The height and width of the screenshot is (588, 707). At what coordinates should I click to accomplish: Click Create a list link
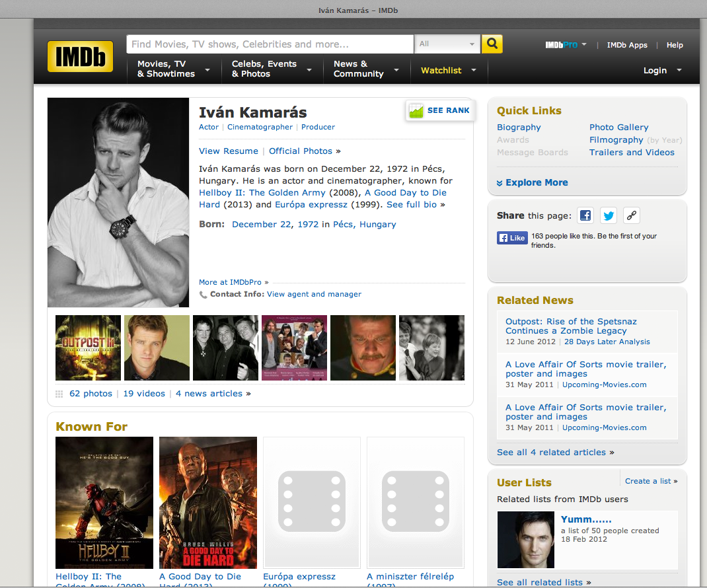coord(648,481)
